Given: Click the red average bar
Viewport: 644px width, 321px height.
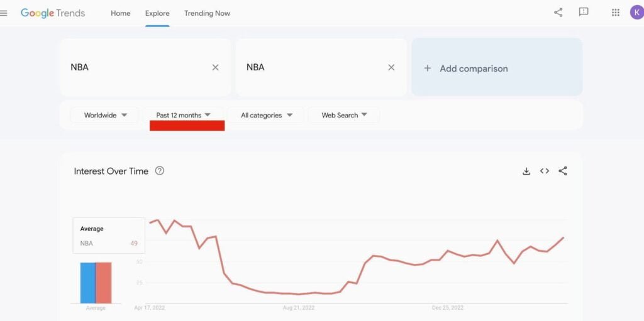Looking at the screenshot, I should (104, 283).
